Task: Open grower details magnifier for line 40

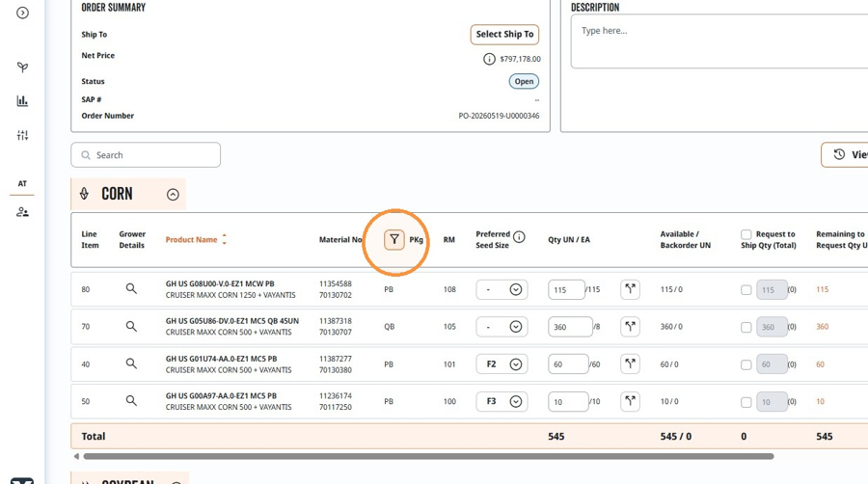Action: click(131, 363)
